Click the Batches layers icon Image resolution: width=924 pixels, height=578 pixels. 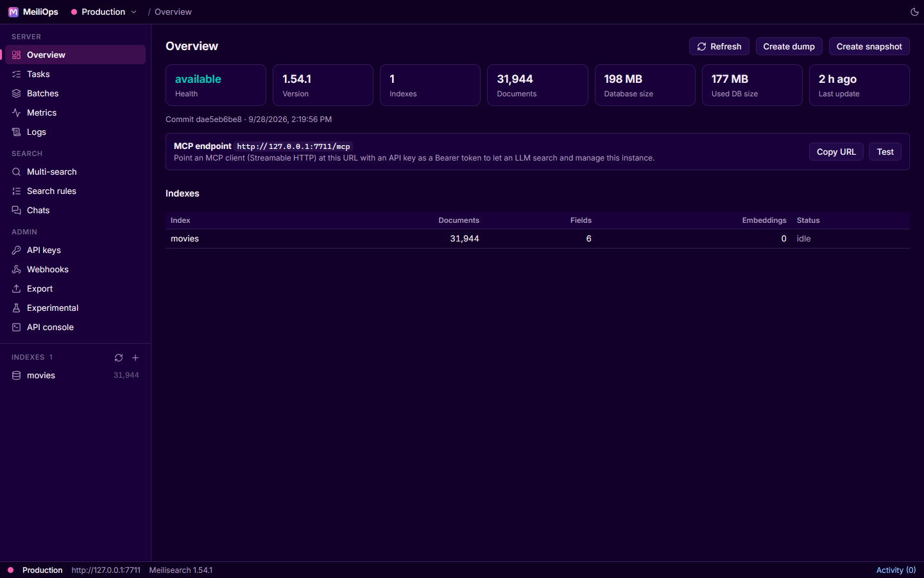click(17, 94)
